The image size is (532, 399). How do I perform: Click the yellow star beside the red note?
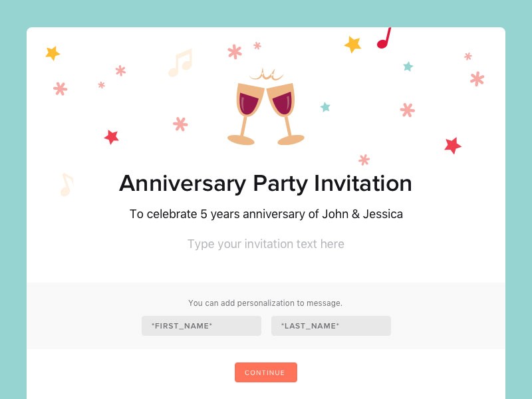[353, 45]
